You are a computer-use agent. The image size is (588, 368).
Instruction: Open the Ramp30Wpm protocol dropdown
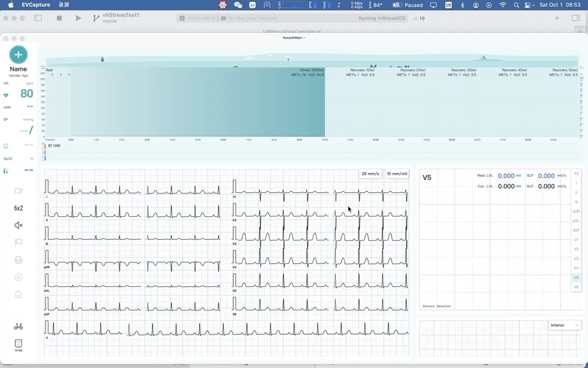(x=294, y=38)
